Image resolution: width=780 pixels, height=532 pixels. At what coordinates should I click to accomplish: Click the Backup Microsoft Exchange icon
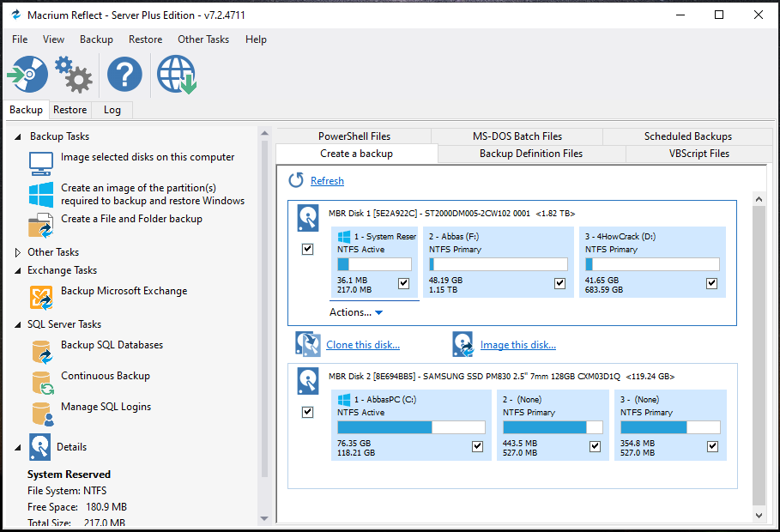tap(41, 298)
